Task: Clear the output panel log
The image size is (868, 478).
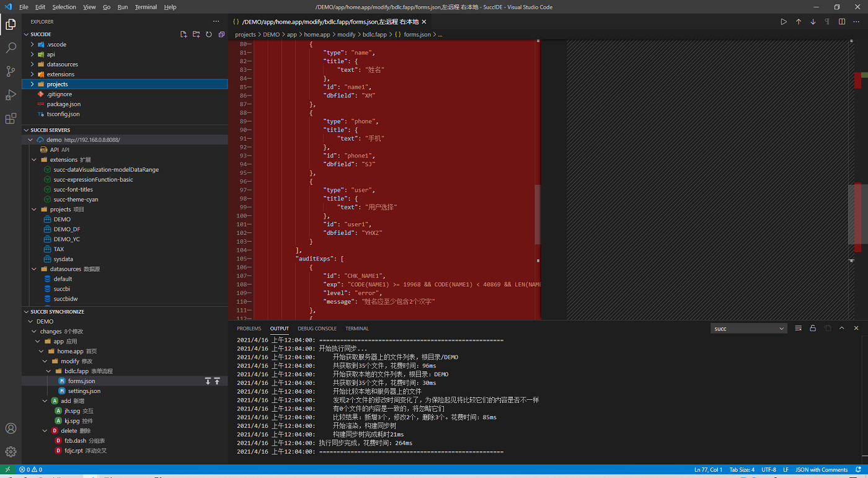Action: point(799,329)
